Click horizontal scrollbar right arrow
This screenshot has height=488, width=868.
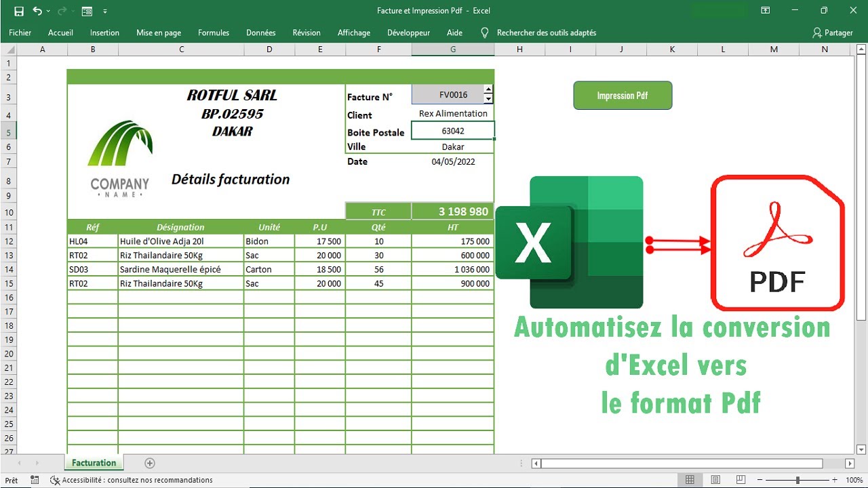(x=850, y=464)
